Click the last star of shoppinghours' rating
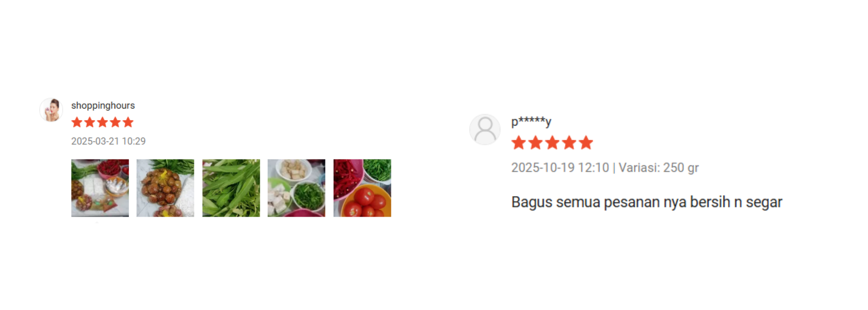This screenshot has height=310, width=868. point(128,122)
